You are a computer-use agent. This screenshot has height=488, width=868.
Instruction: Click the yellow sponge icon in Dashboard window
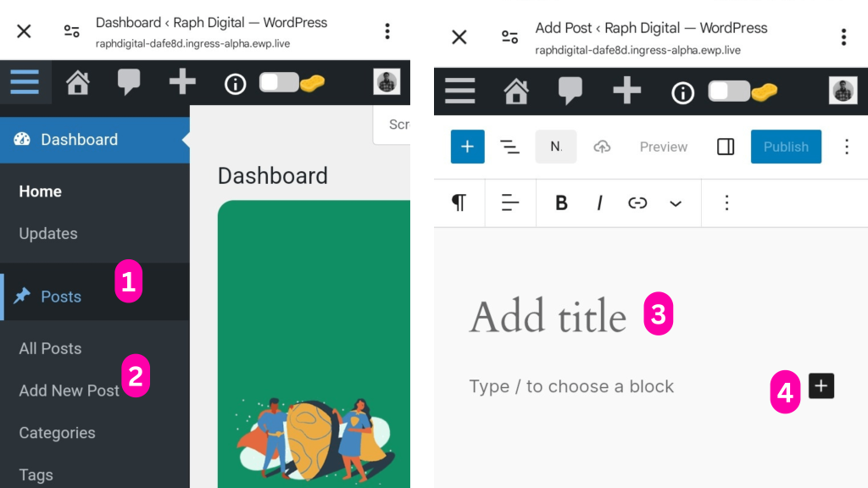pyautogui.click(x=312, y=84)
